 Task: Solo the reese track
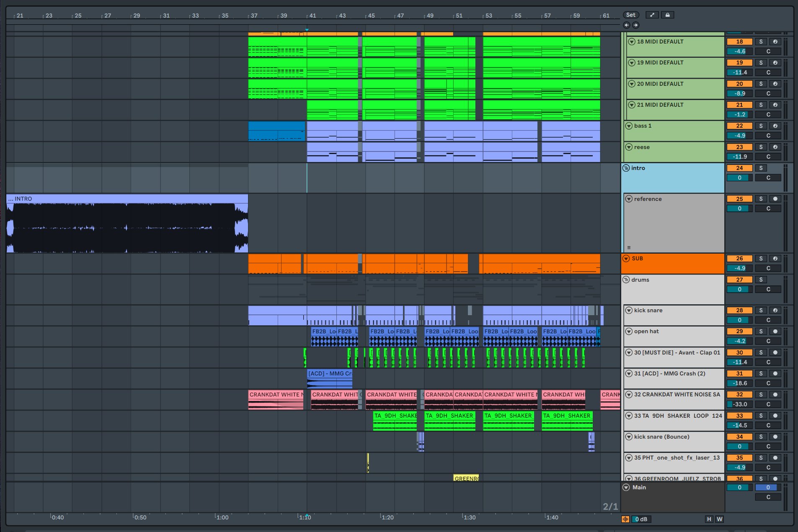(761, 147)
